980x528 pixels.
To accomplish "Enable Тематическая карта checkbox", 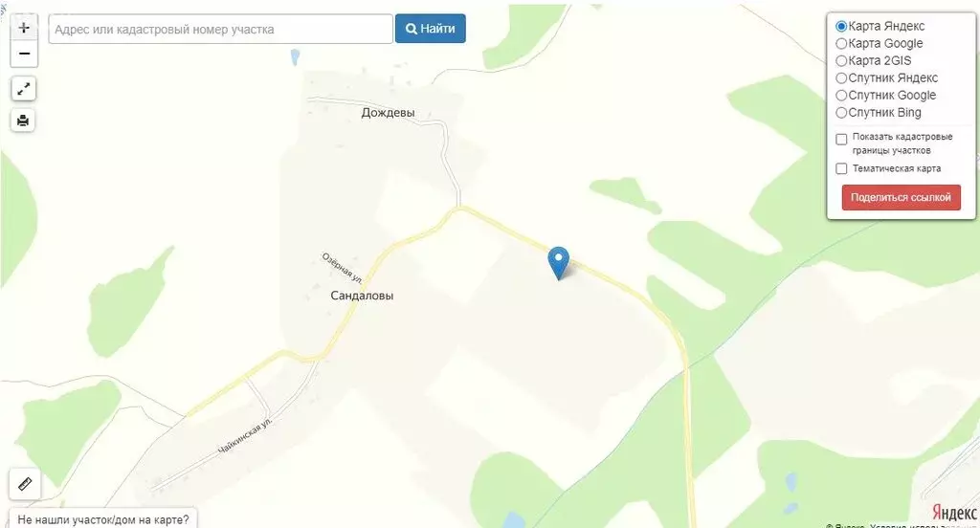I will pos(841,168).
